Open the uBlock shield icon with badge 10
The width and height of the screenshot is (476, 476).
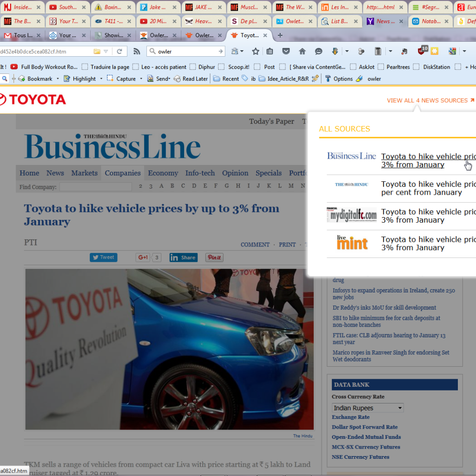(x=423, y=50)
